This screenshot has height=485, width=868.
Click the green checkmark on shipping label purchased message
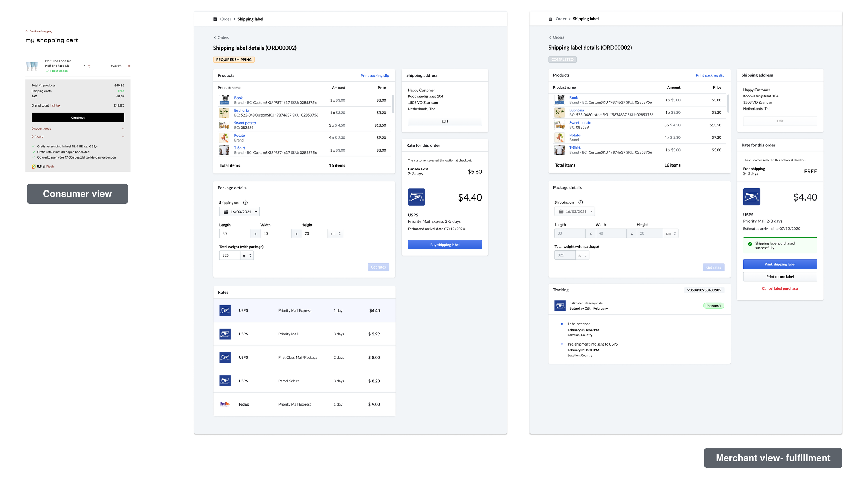pos(750,243)
